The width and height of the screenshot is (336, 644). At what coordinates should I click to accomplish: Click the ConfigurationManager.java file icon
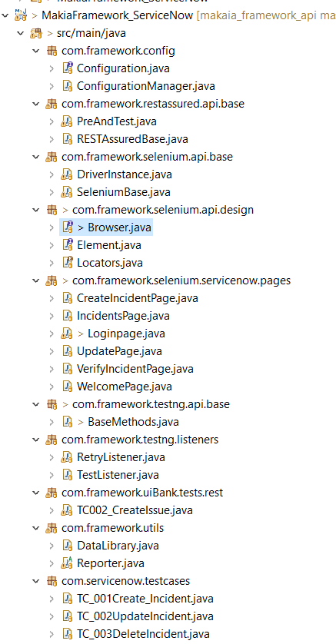pyautogui.click(x=67, y=86)
